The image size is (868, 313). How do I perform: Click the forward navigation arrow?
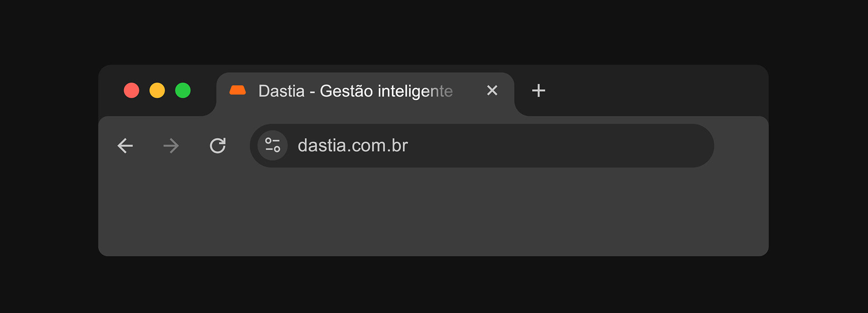click(x=171, y=146)
